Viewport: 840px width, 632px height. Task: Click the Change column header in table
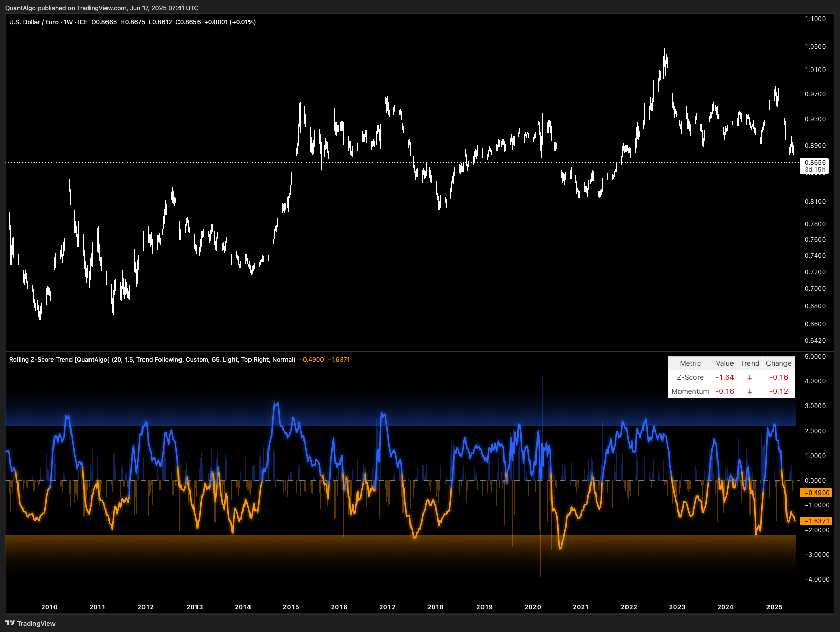778,363
